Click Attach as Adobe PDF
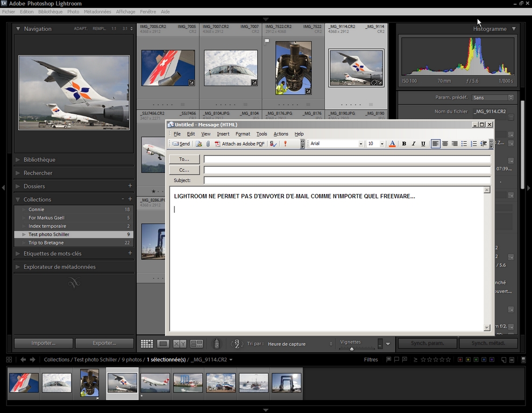 [x=239, y=144]
